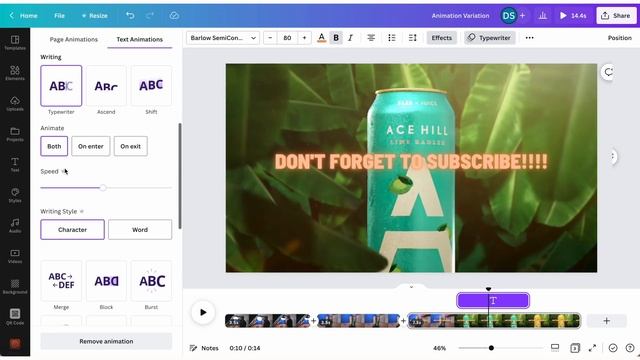Open more toolbar options ellipsis
Screen dimensions: 640x360
coord(529,38)
